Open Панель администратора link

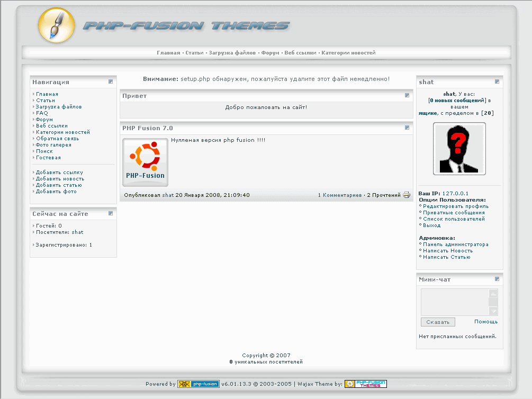click(455, 244)
